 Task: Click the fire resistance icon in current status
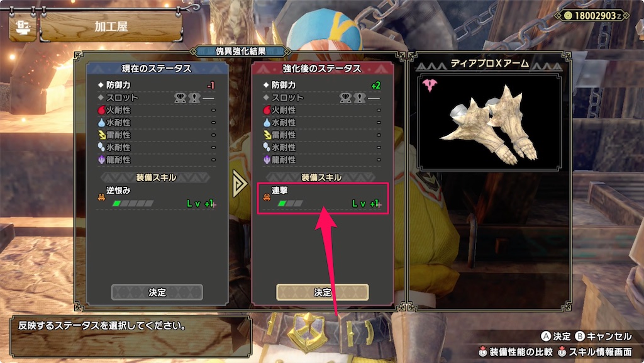(101, 110)
